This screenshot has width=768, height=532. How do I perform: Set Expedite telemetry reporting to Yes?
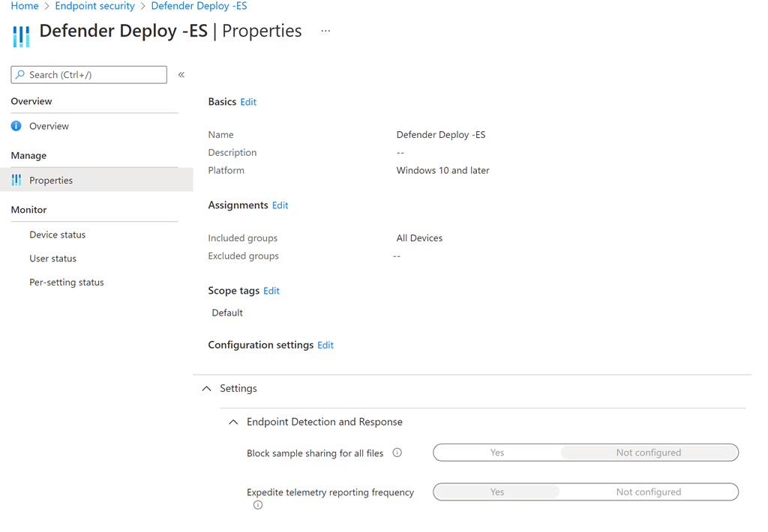click(x=496, y=492)
